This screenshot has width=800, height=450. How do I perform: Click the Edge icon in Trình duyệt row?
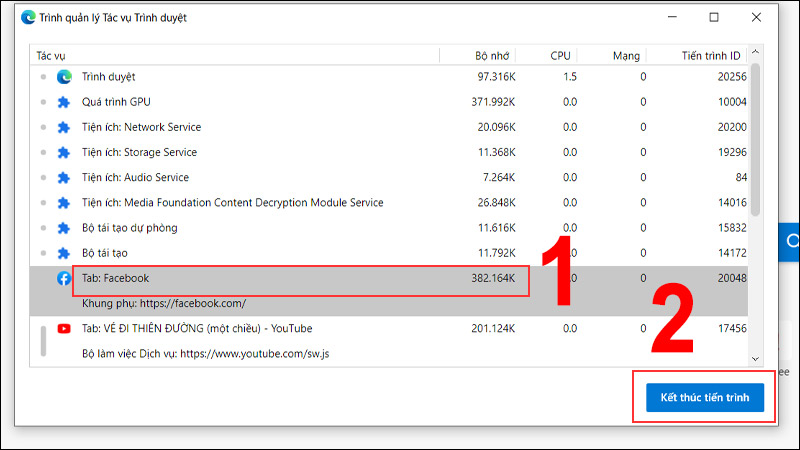click(x=64, y=76)
